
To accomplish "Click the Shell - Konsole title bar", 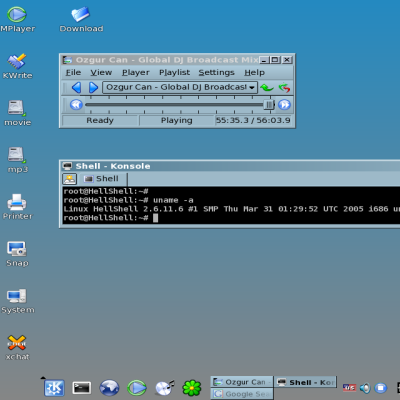I will [230, 166].
